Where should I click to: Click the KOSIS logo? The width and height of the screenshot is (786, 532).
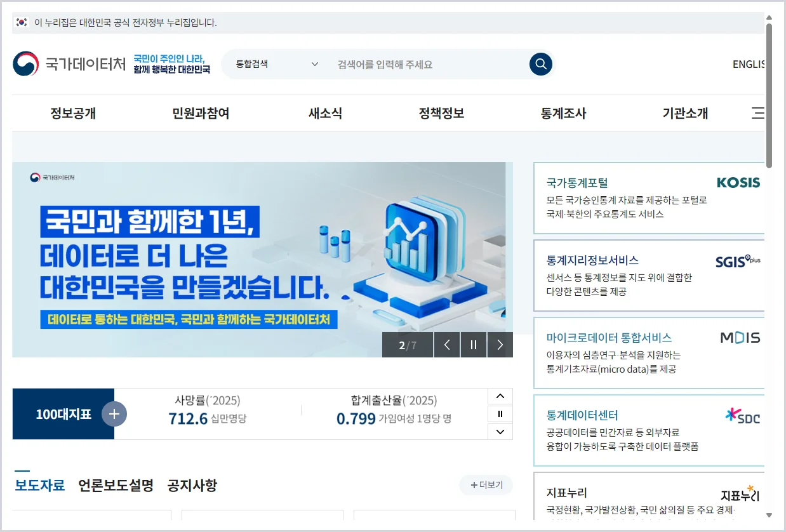coord(738,183)
